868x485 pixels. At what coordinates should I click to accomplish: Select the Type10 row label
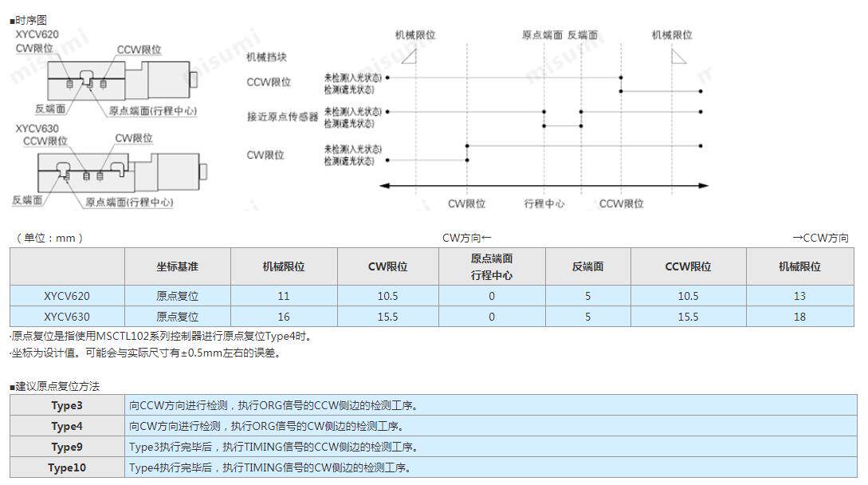point(67,467)
